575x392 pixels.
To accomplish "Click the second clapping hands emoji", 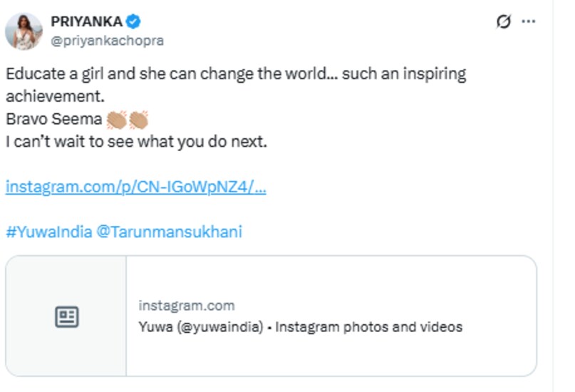I will 138,119.
